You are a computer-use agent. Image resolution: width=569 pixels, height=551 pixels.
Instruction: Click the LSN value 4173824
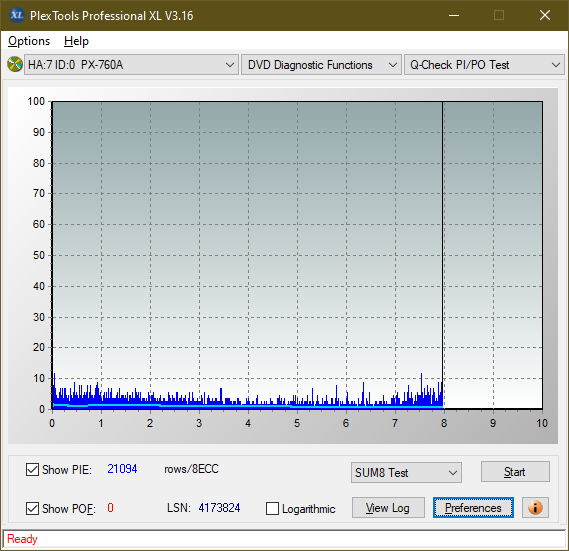click(x=219, y=507)
